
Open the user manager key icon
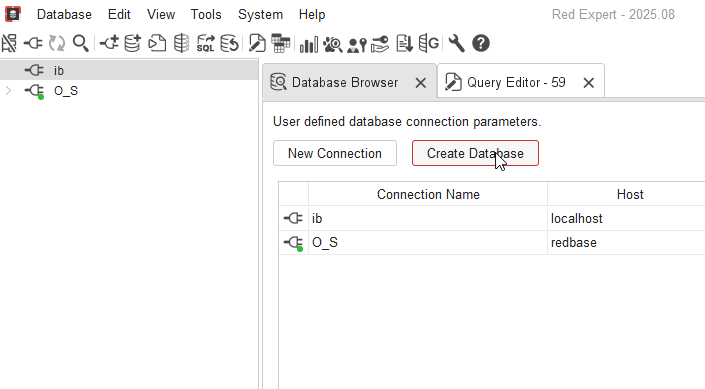pyautogui.click(x=357, y=44)
